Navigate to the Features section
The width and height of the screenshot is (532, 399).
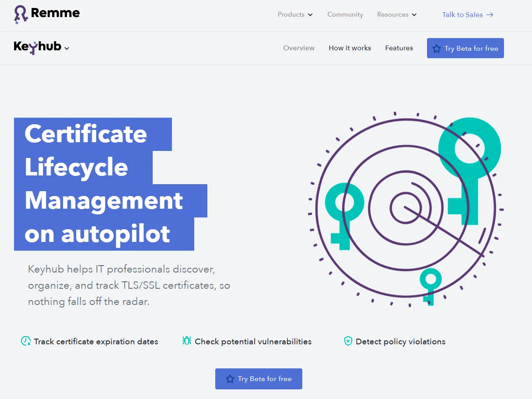[399, 48]
